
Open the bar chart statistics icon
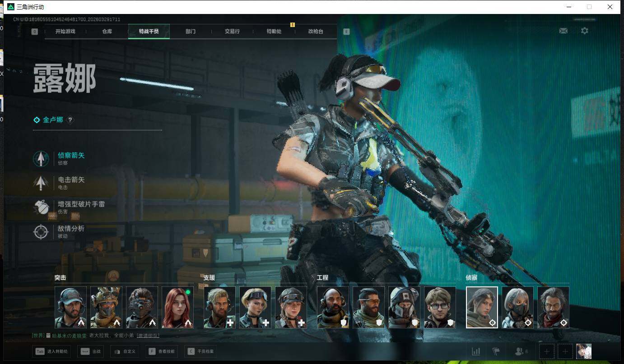point(476,351)
